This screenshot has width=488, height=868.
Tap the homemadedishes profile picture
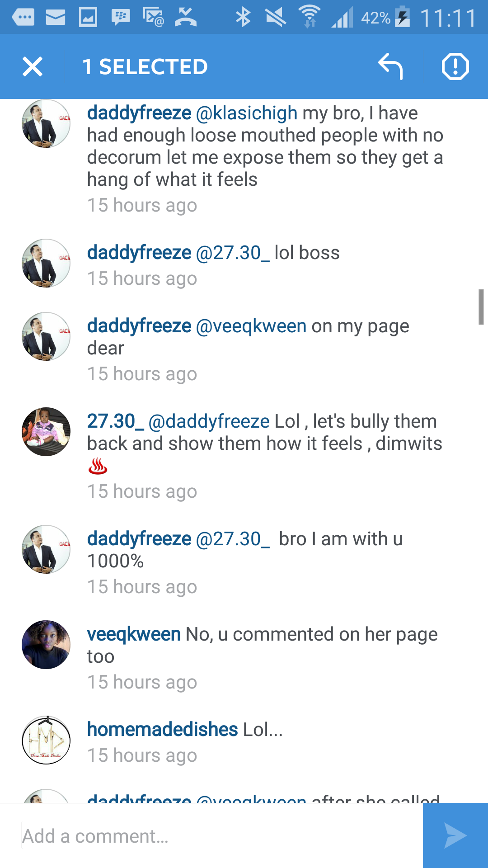click(46, 740)
